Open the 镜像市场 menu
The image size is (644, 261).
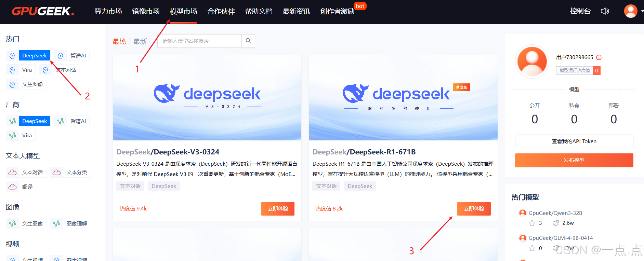[146, 11]
